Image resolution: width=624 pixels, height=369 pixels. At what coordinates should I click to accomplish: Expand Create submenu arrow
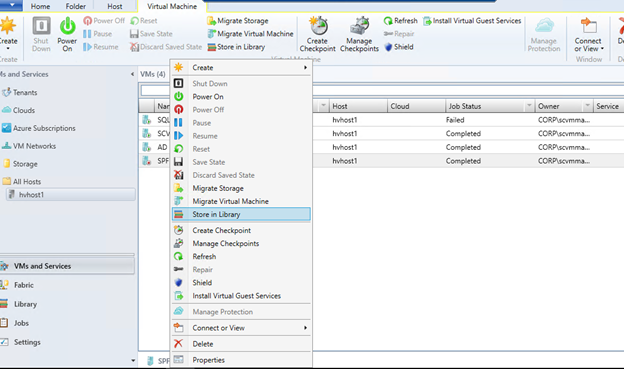click(x=305, y=67)
